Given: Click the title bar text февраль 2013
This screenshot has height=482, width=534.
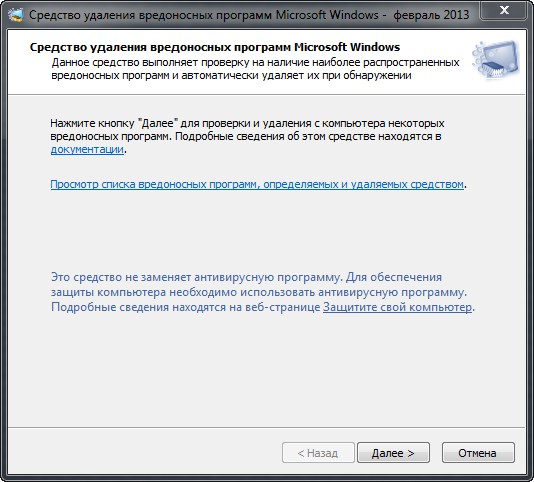Looking at the screenshot, I should 431,15.
